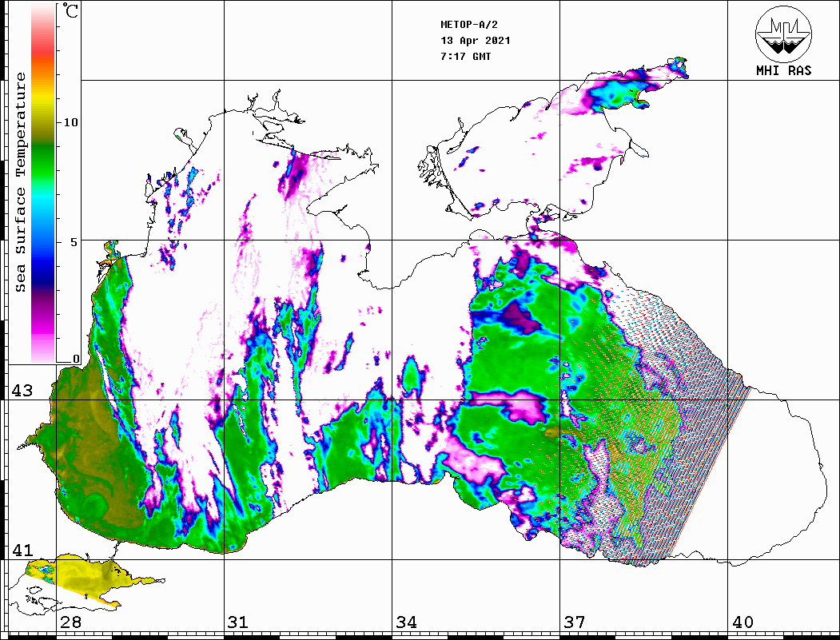Select the 'METOP-A/2' satellite label

(468, 25)
